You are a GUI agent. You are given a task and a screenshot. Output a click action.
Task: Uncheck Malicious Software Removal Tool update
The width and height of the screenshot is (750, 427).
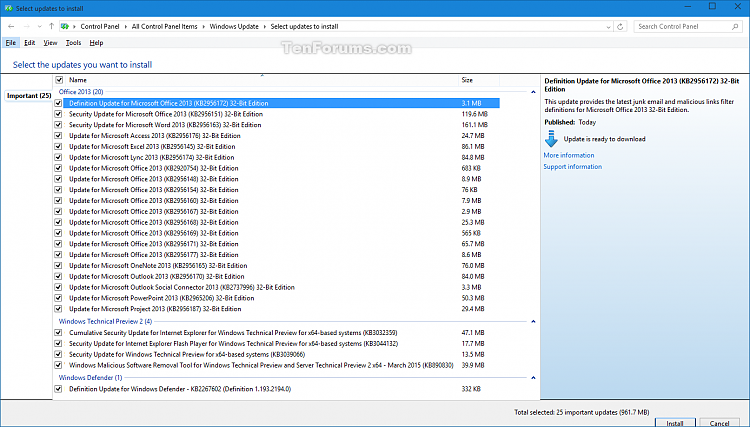(58, 365)
